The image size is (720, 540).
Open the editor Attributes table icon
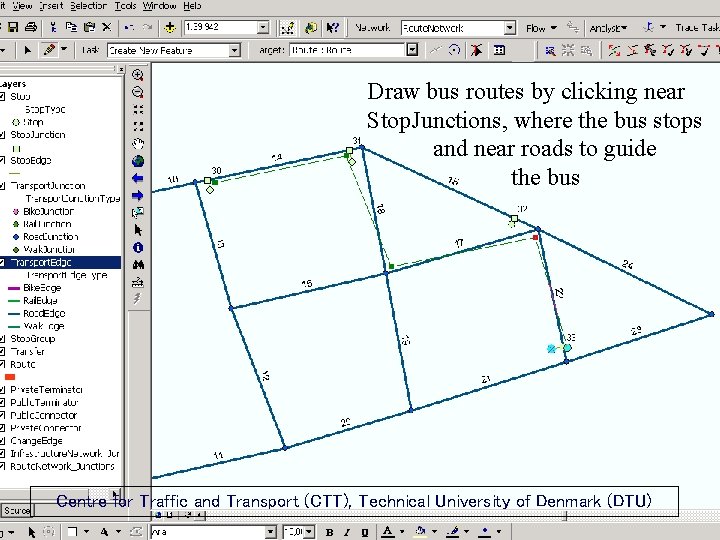tap(499, 50)
